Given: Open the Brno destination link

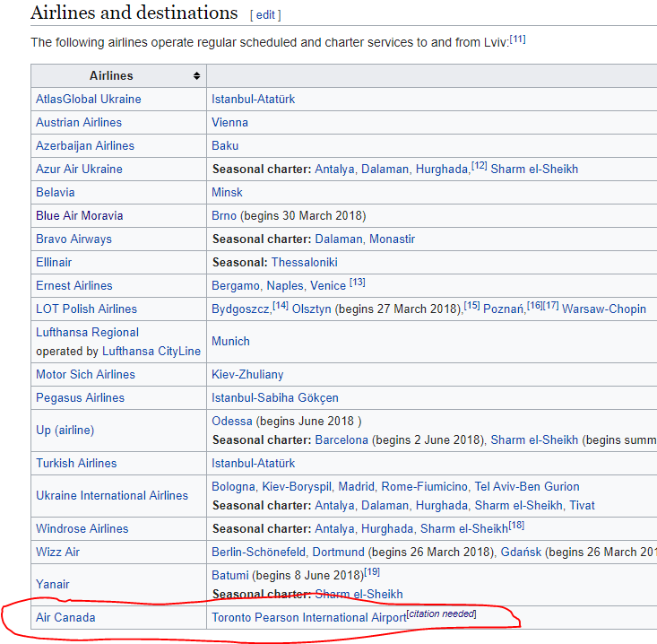Looking at the screenshot, I should coord(224,215).
